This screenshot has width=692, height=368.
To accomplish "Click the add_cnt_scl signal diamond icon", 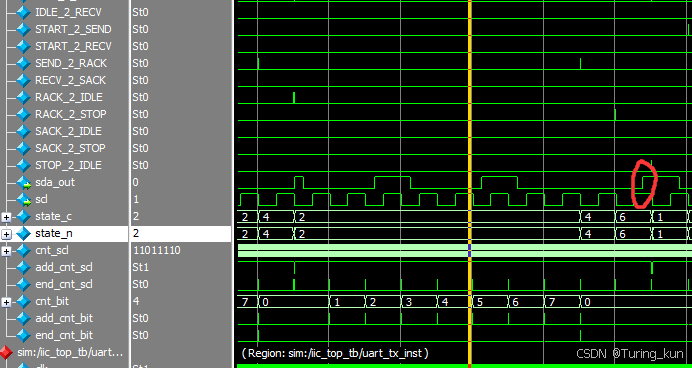I will pyautogui.click(x=23, y=267).
